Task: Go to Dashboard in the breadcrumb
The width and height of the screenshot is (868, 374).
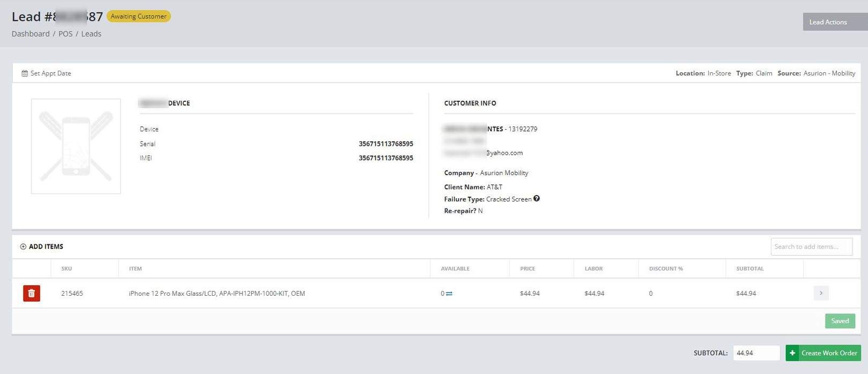Action: (31, 34)
